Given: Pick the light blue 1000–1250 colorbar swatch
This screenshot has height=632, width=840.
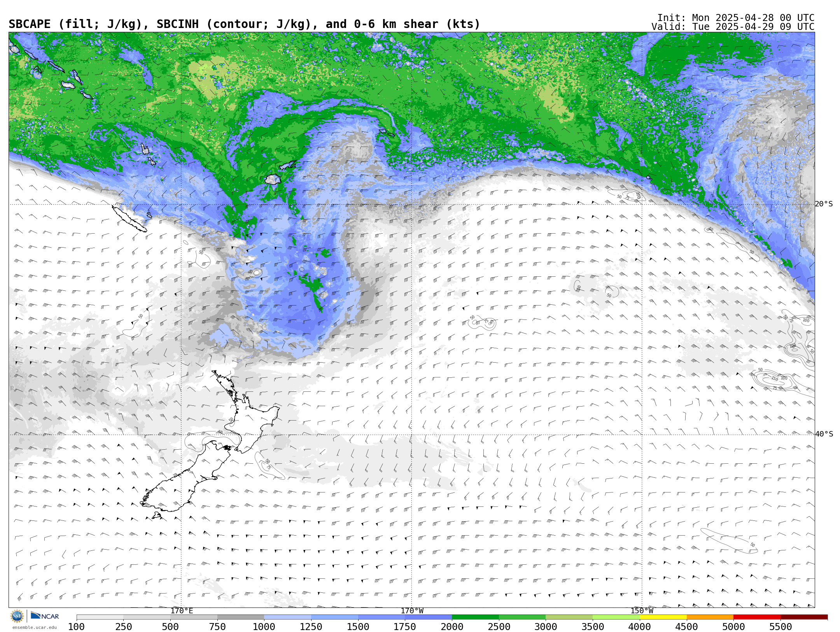Looking at the screenshot, I should coord(287,617).
